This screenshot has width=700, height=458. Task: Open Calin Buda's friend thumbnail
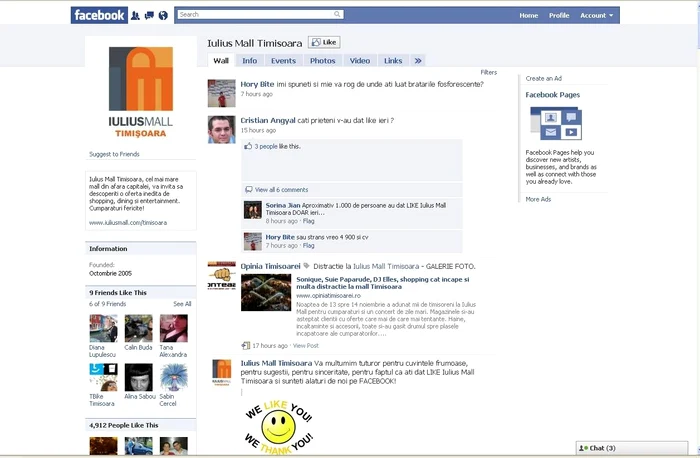pos(139,328)
